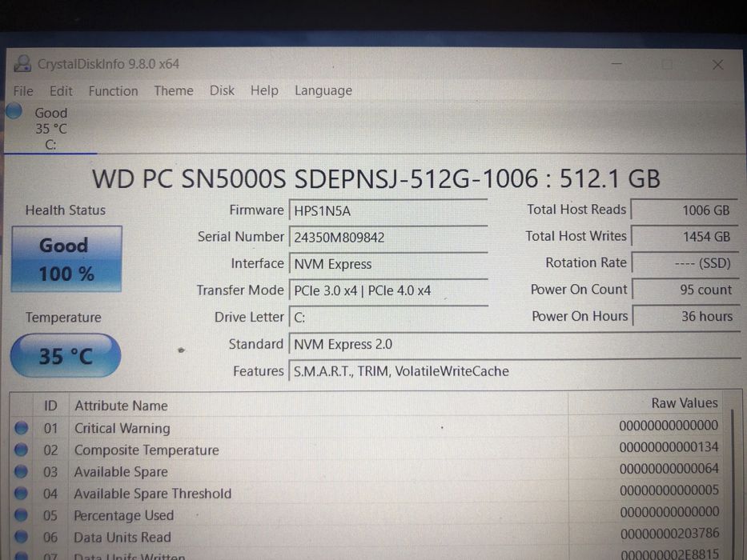Click Power On Count value 95 count
This screenshot has height=560, width=747.
pyautogui.click(x=686, y=290)
